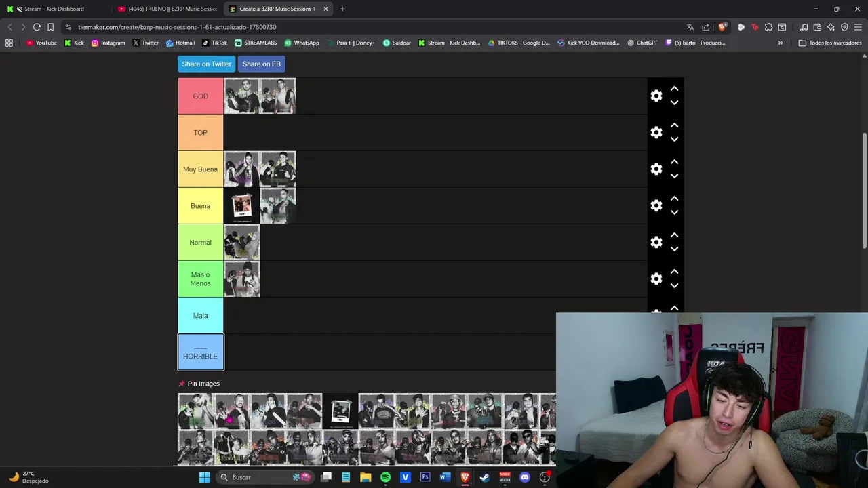Image resolution: width=868 pixels, height=488 pixels.
Task: Open Windows Start menu
Action: (204, 477)
